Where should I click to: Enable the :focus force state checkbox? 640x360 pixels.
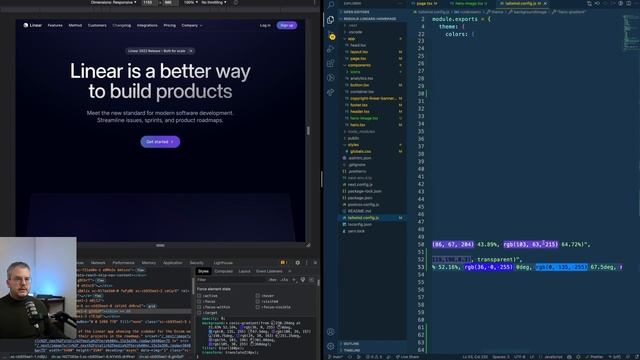tap(199, 301)
